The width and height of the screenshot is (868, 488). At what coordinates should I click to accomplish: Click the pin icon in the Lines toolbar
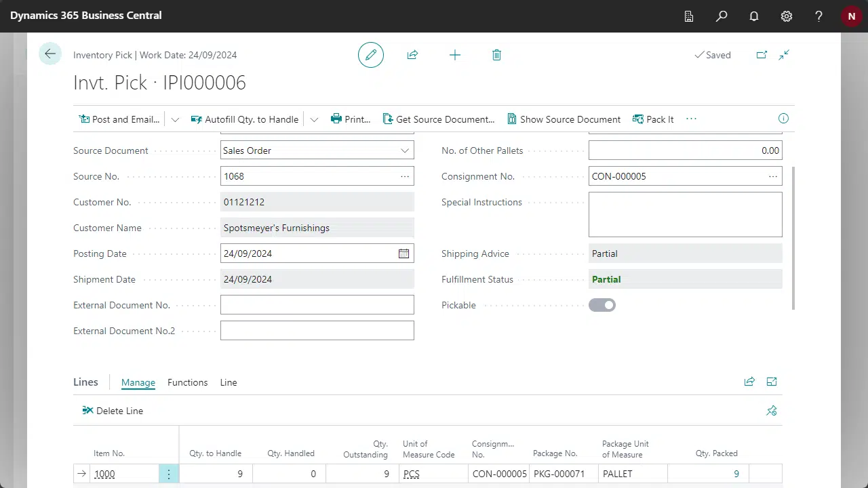(x=772, y=411)
